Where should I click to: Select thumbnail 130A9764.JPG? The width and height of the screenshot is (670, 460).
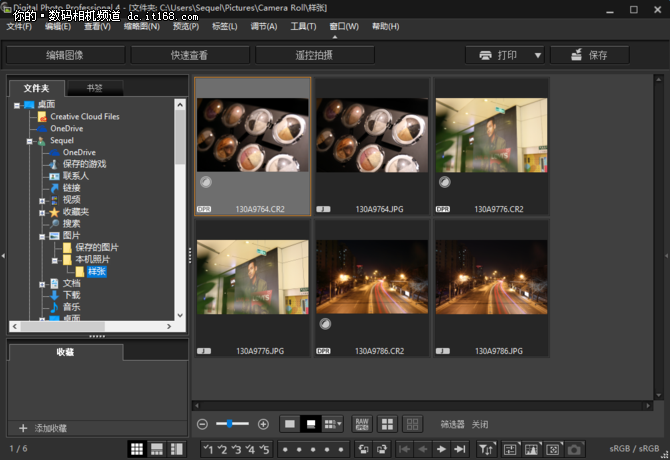pos(372,146)
